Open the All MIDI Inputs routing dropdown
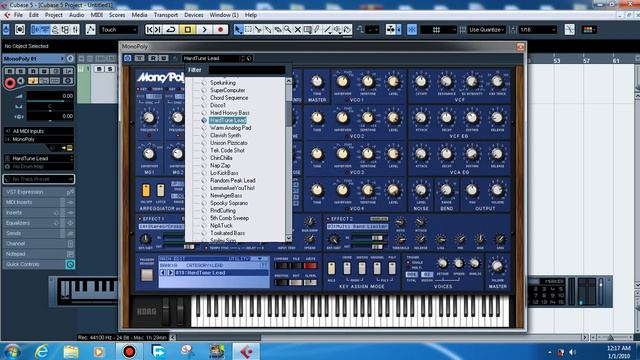This screenshot has height=360, width=640. [x=39, y=131]
